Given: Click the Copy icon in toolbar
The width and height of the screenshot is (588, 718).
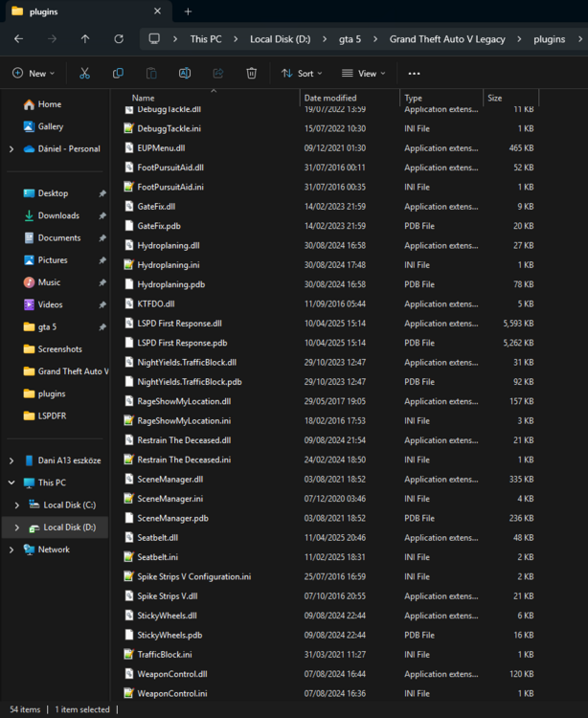Looking at the screenshot, I should click(x=118, y=74).
